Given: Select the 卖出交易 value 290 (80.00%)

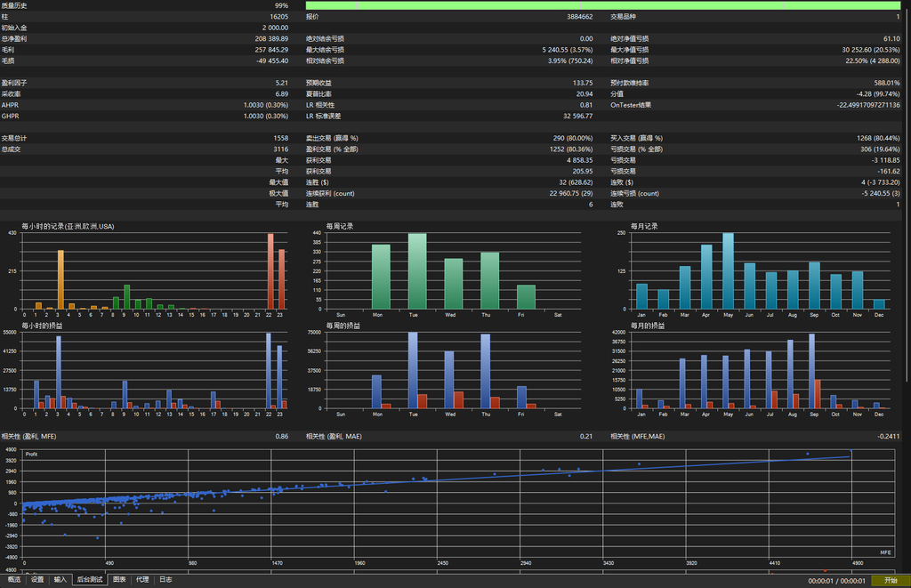Looking at the screenshot, I should (x=573, y=138).
